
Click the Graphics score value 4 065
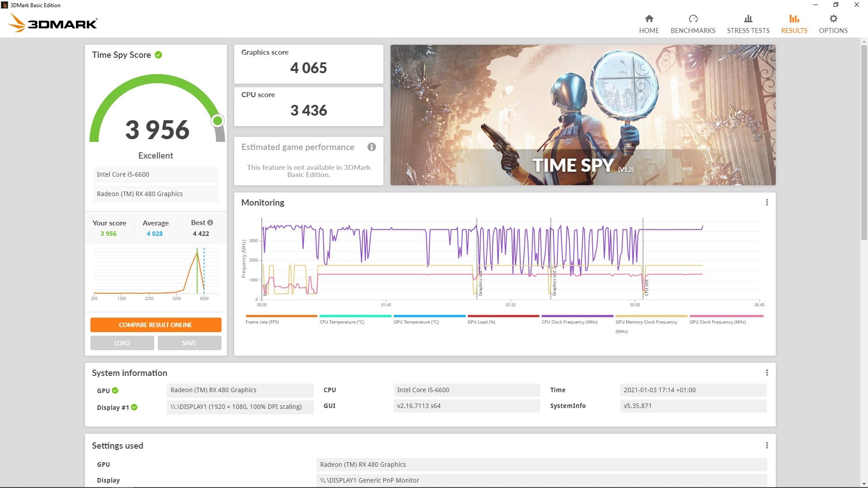pyautogui.click(x=308, y=68)
